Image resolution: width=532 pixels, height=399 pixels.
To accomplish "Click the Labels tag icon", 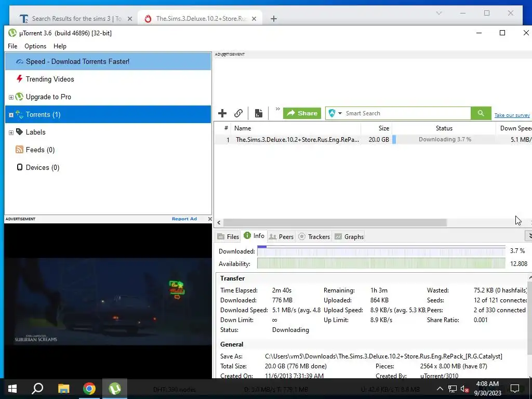I will pos(19,131).
